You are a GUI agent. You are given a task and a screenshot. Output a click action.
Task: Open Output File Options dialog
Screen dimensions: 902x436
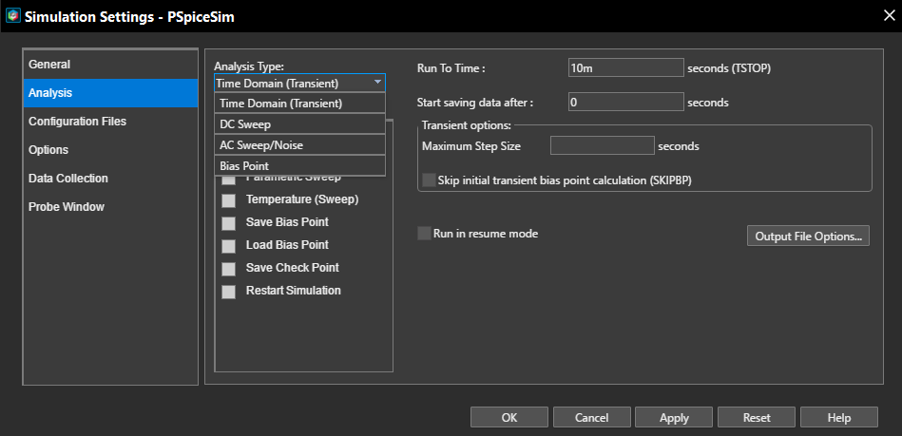click(x=808, y=236)
